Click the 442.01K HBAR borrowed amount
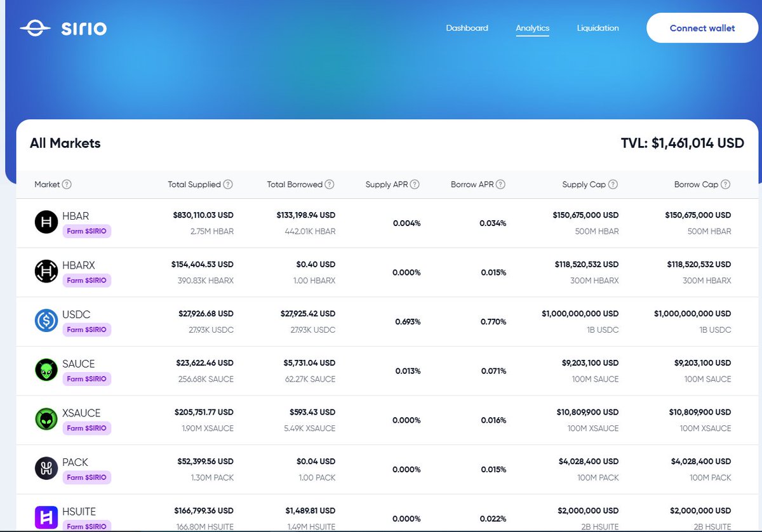 pyautogui.click(x=311, y=231)
